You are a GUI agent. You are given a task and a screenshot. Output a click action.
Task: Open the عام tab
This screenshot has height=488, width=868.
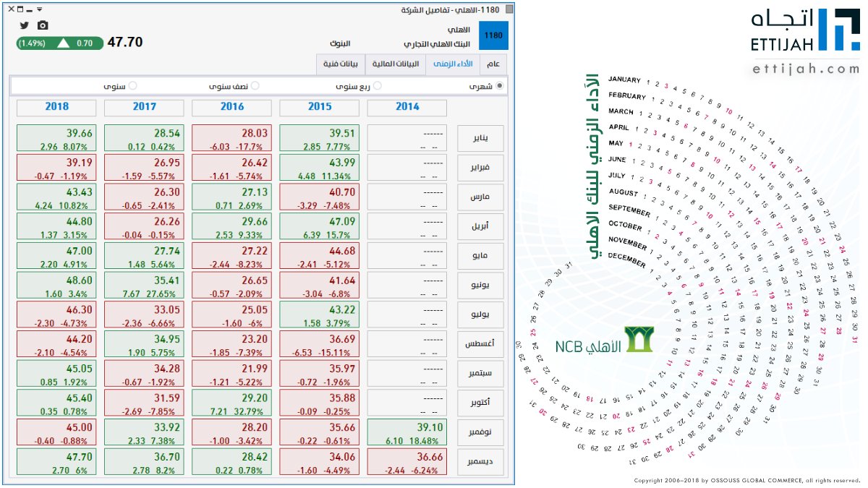493,64
